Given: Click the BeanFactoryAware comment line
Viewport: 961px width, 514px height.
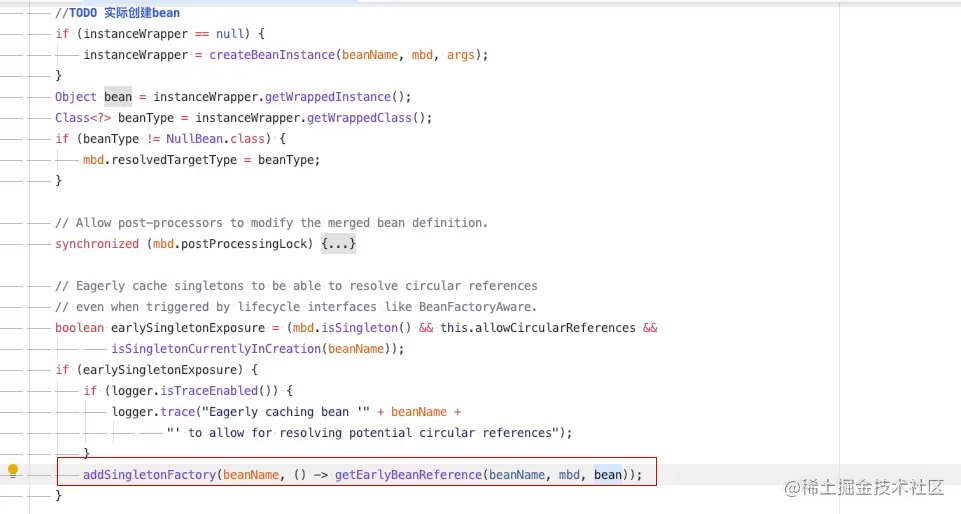Looking at the screenshot, I should pos(296,307).
